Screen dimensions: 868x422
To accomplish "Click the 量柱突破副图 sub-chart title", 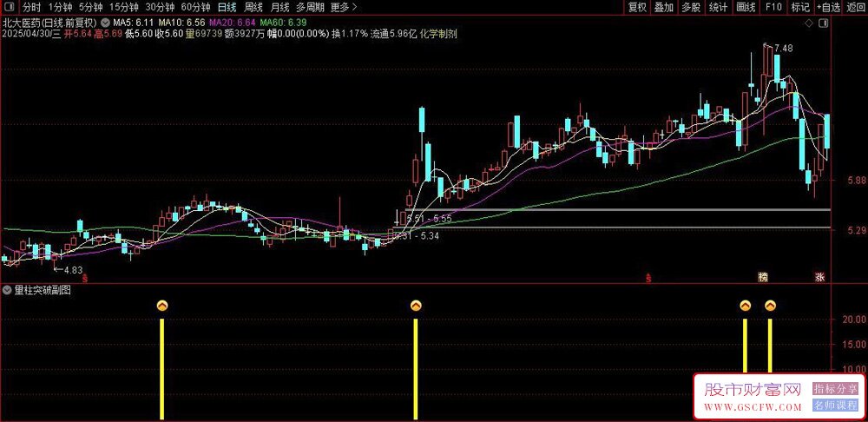I will (42, 288).
